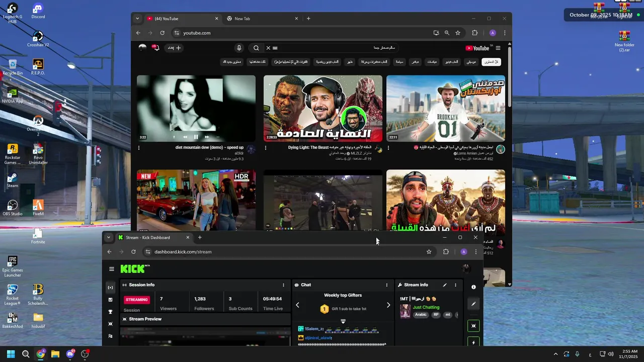Open Chat panel options menu
Screen dimensions: 644x362
click(387, 285)
